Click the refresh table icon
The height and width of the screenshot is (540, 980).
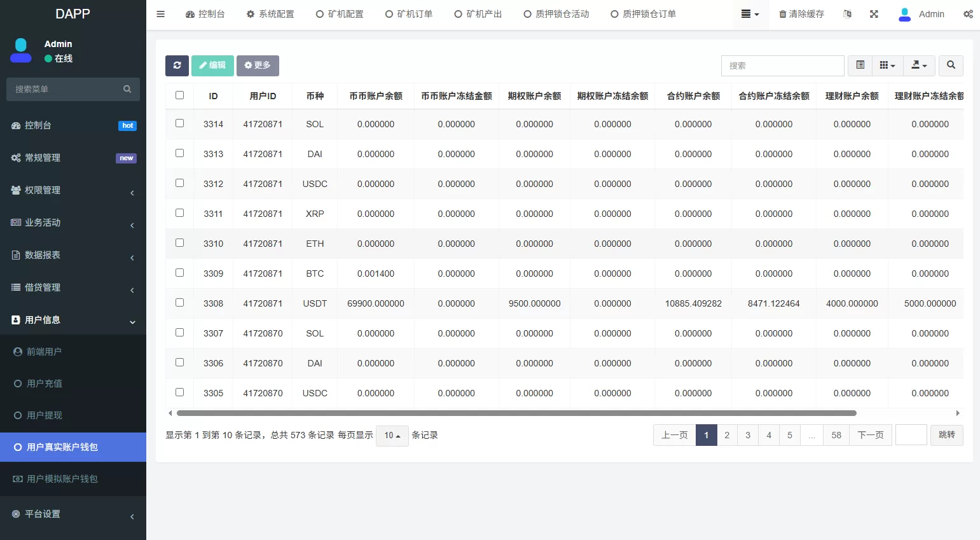(x=177, y=66)
